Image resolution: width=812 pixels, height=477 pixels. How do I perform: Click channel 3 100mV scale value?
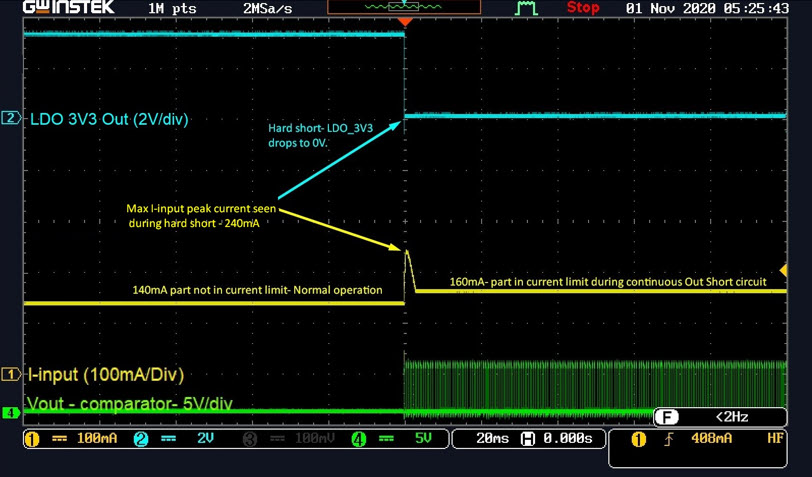[x=315, y=439]
